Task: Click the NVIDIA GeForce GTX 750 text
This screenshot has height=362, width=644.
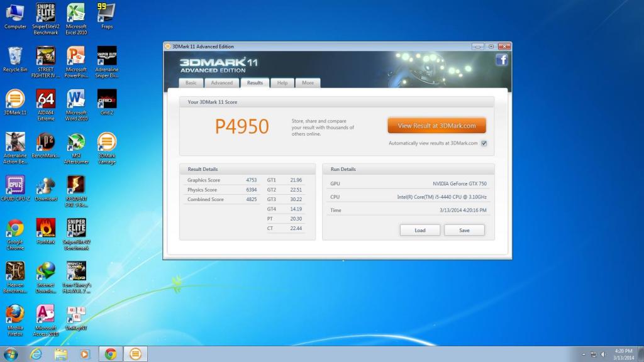Action: [460, 184]
